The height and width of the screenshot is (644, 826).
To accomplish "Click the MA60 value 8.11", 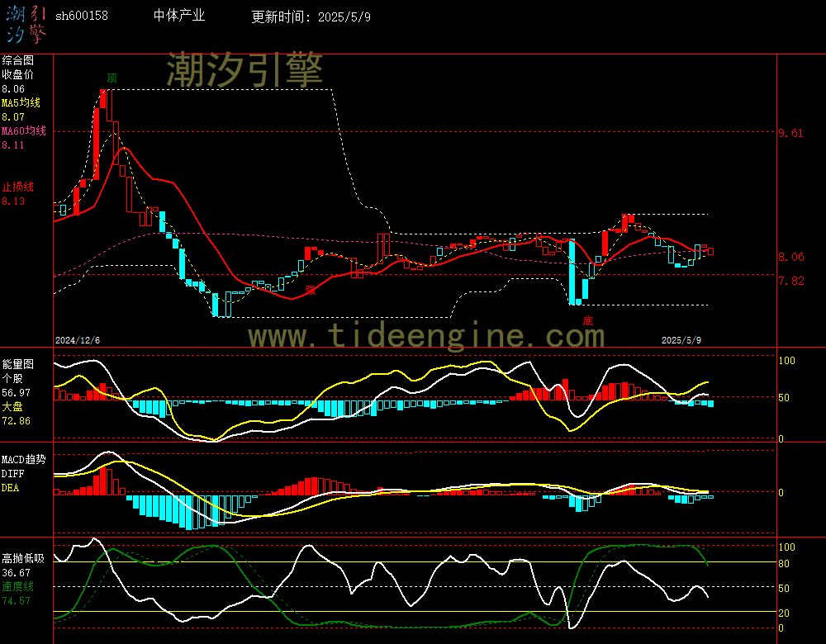I will click(12, 144).
